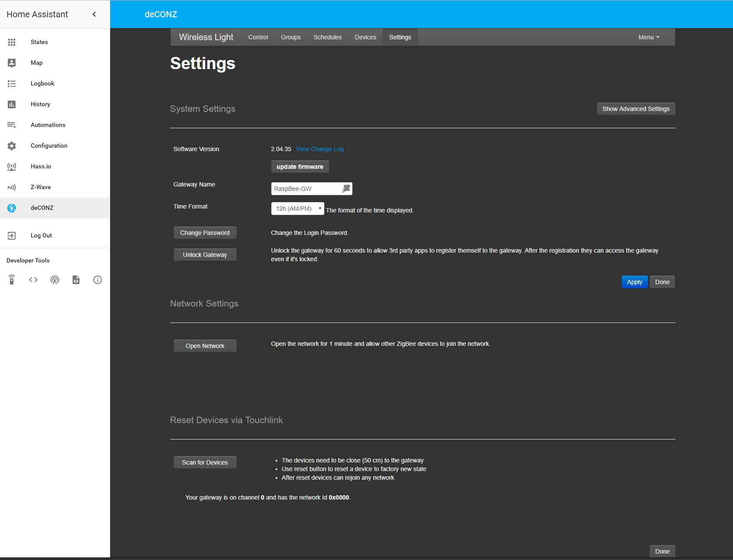
Task: Click the Z-Wave signal icon
Action: [12, 187]
